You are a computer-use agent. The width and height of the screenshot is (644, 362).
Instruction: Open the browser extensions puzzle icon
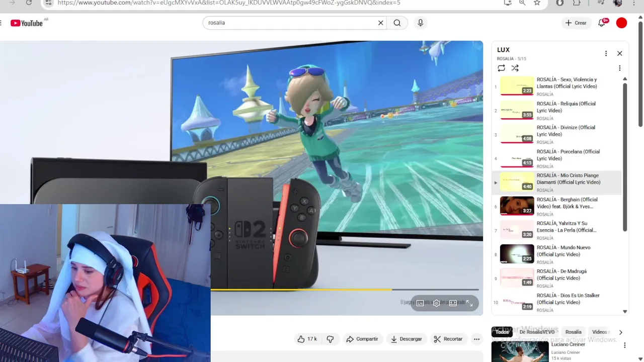[577, 3]
